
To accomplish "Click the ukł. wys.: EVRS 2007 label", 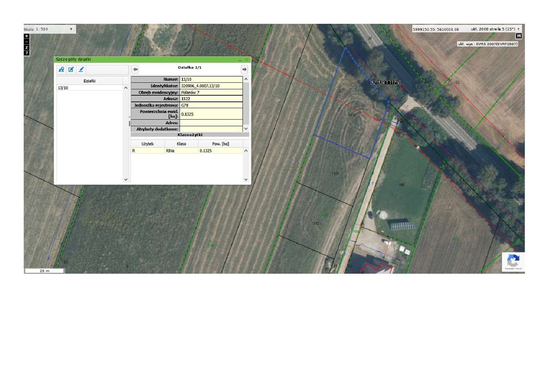I will coord(488,44).
